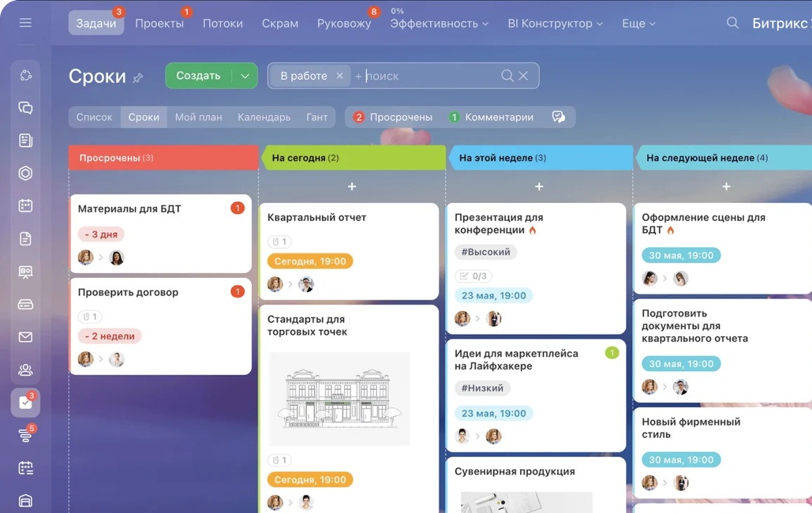
Task: Open building thumbnail in Стандарты для торговых точек
Action: [339, 399]
